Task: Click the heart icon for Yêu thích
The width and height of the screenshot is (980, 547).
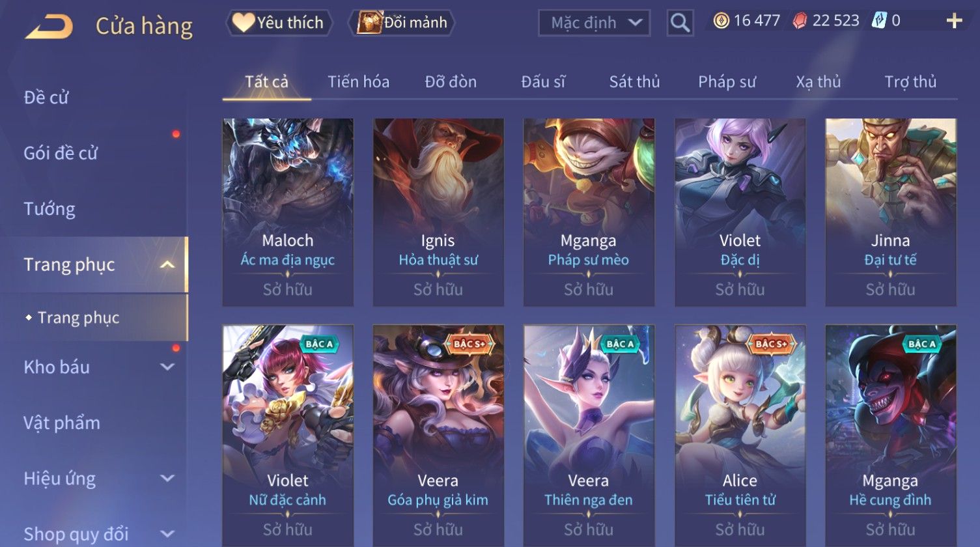Action: 243,23
